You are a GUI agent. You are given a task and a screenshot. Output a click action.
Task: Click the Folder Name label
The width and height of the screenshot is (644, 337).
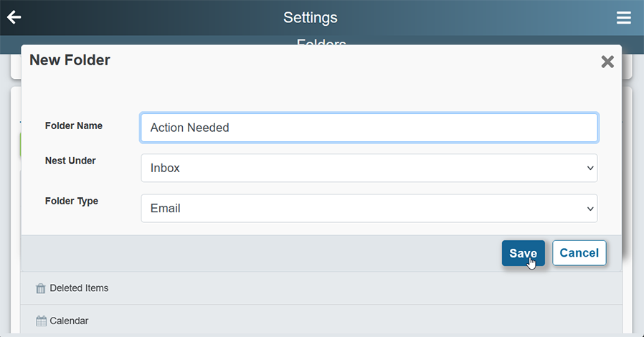(x=74, y=125)
